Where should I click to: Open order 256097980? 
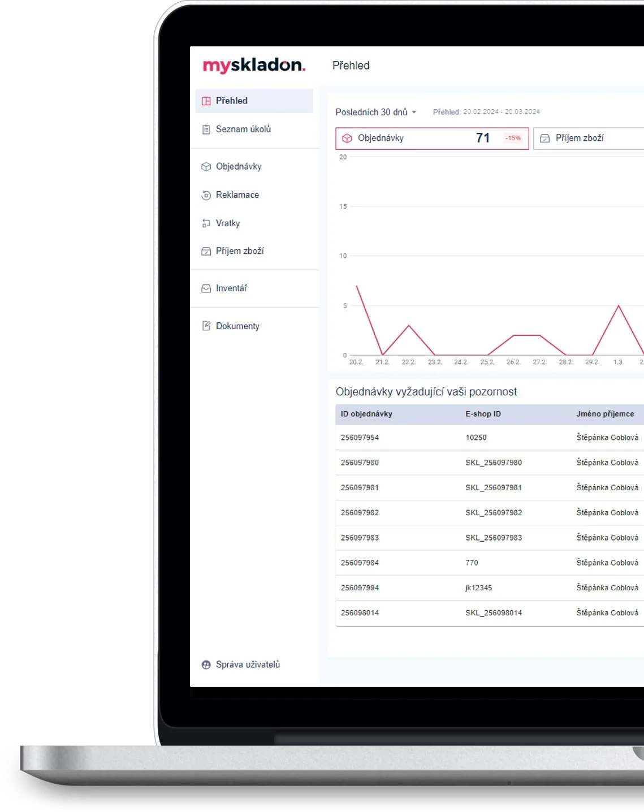[x=360, y=463]
